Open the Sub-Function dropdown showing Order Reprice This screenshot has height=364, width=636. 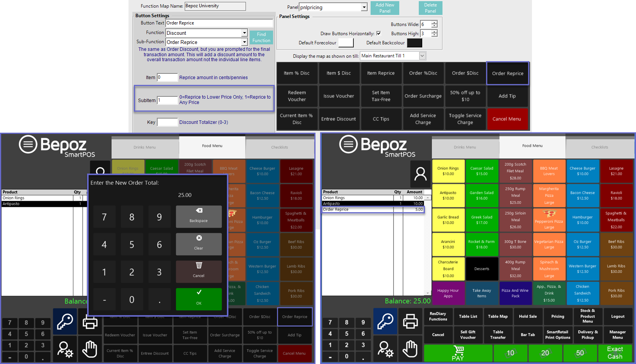click(244, 42)
